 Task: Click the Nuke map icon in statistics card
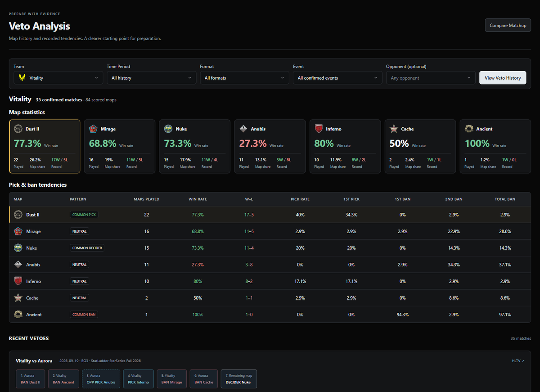pyautogui.click(x=168, y=129)
